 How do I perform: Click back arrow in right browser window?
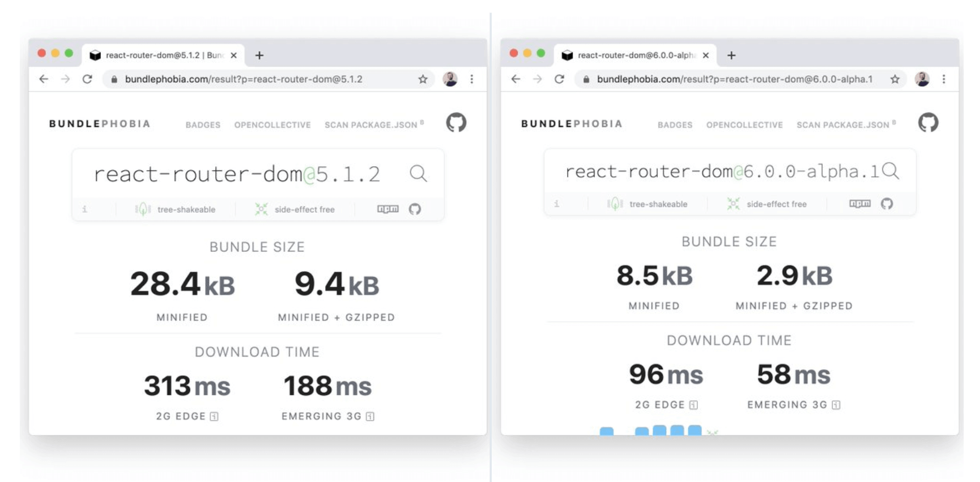pos(515,79)
